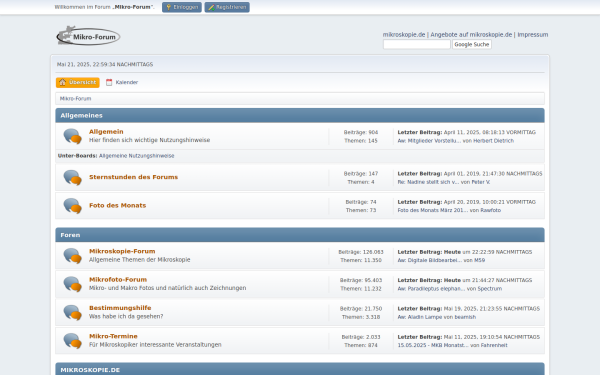Image resolution: width=600 pixels, height=375 pixels.
Task: Open the MIKROSKOPIE.DE category header
Action: click(90, 370)
